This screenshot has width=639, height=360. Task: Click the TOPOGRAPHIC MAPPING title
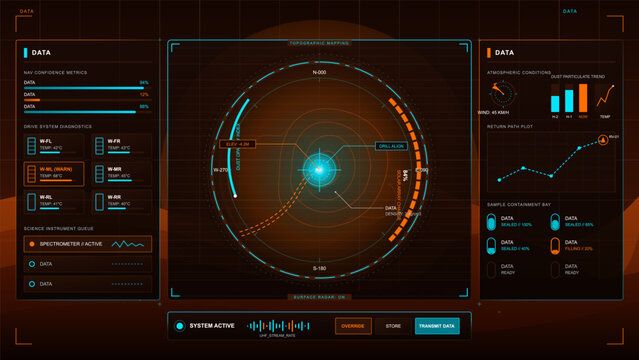click(x=319, y=43)
